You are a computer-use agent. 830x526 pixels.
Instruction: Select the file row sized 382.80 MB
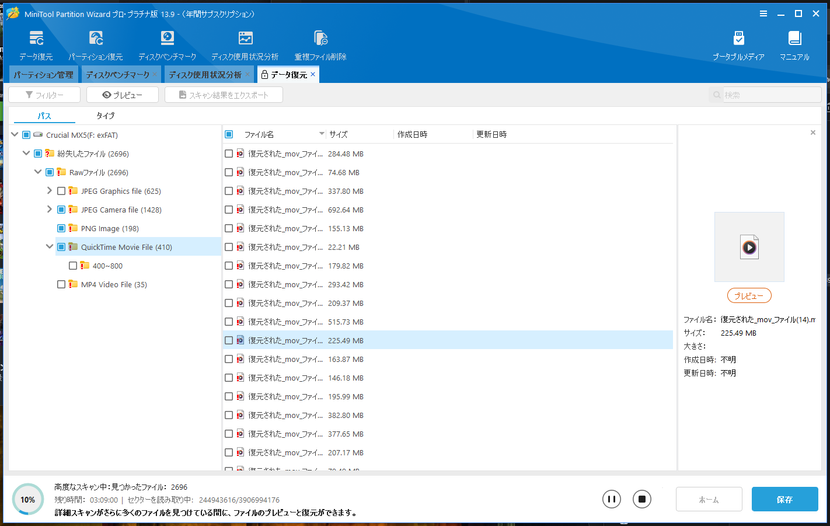click(448, 415)
